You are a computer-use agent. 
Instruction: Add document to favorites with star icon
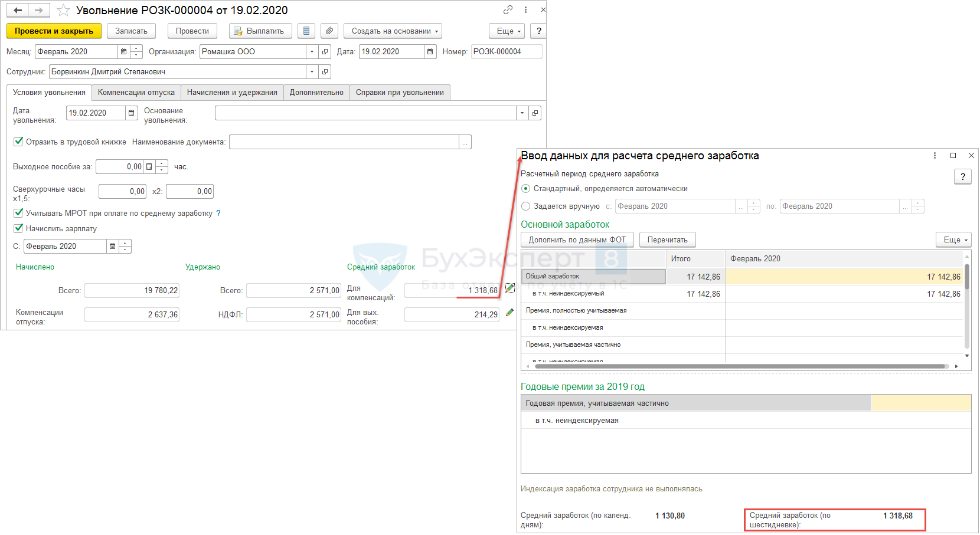pyautogui.click(x=64, y=11)
